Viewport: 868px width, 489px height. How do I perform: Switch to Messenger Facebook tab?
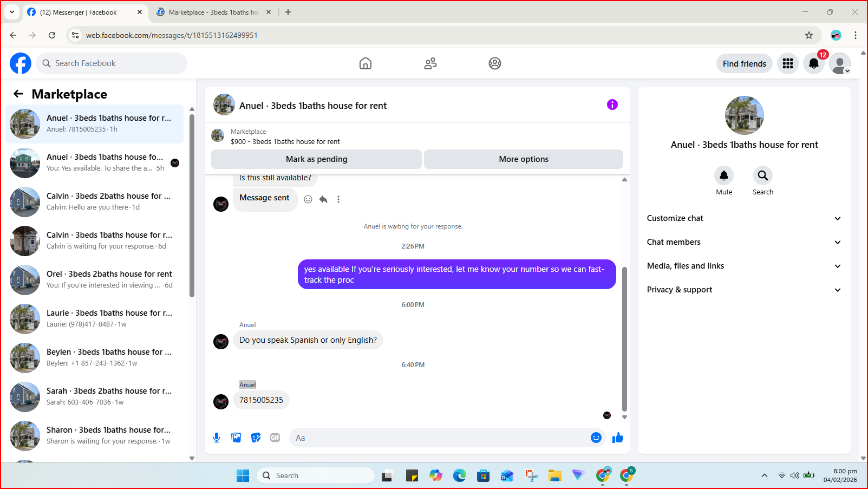tap(84, 12)
